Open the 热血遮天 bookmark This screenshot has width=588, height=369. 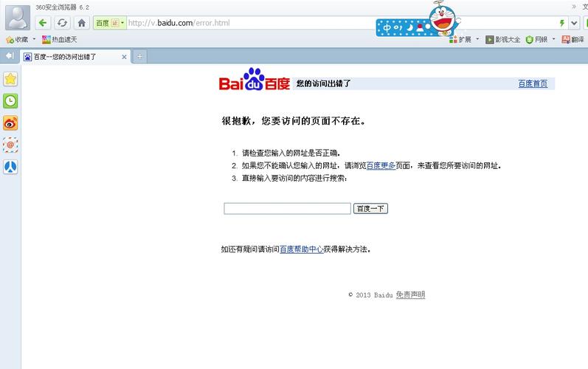59,39
